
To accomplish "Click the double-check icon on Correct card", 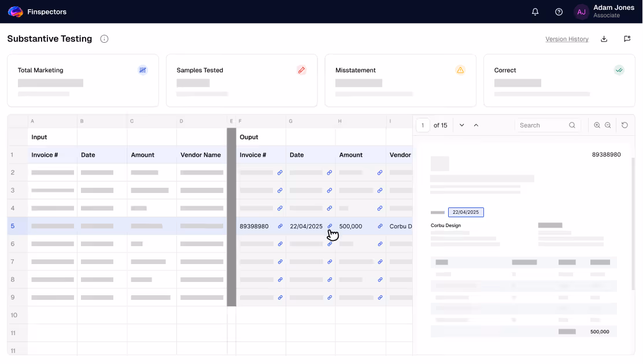I will pyautogui.click(x=619, y=70).
